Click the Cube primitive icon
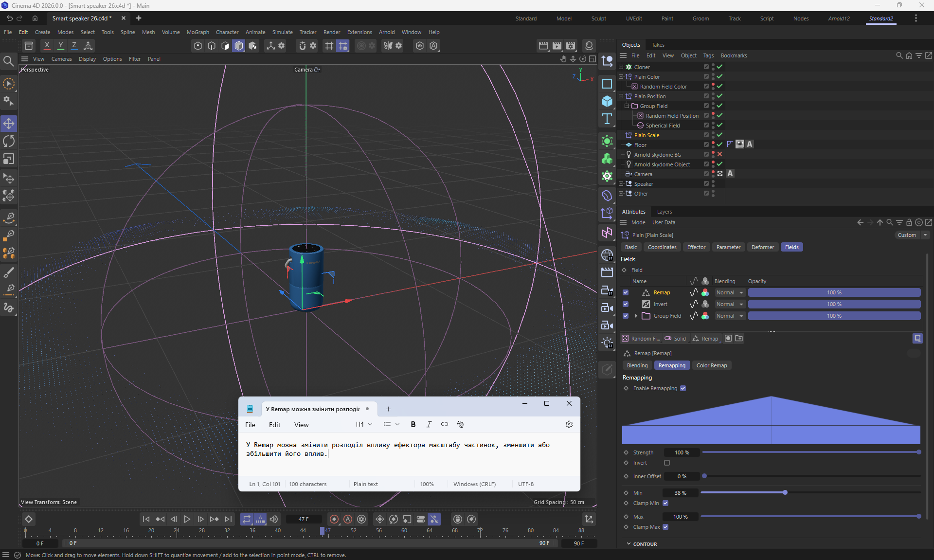 607,101
